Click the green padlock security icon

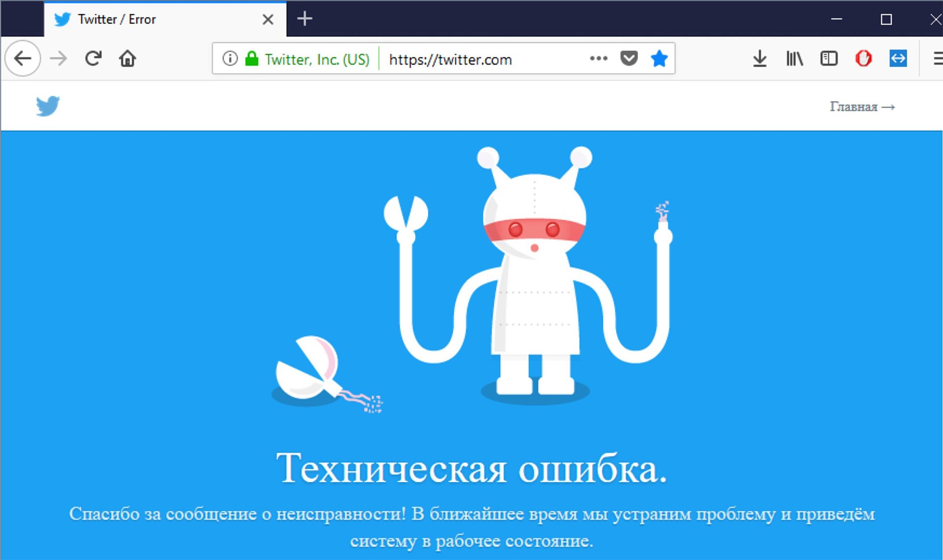[x=252, y=58]
